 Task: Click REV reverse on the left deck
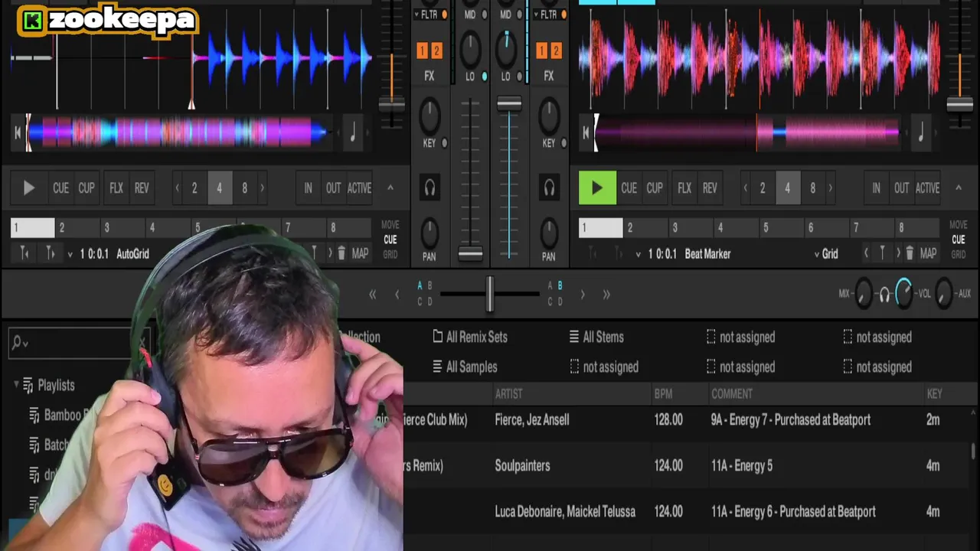pyautogui.click(x=142, y=188)
